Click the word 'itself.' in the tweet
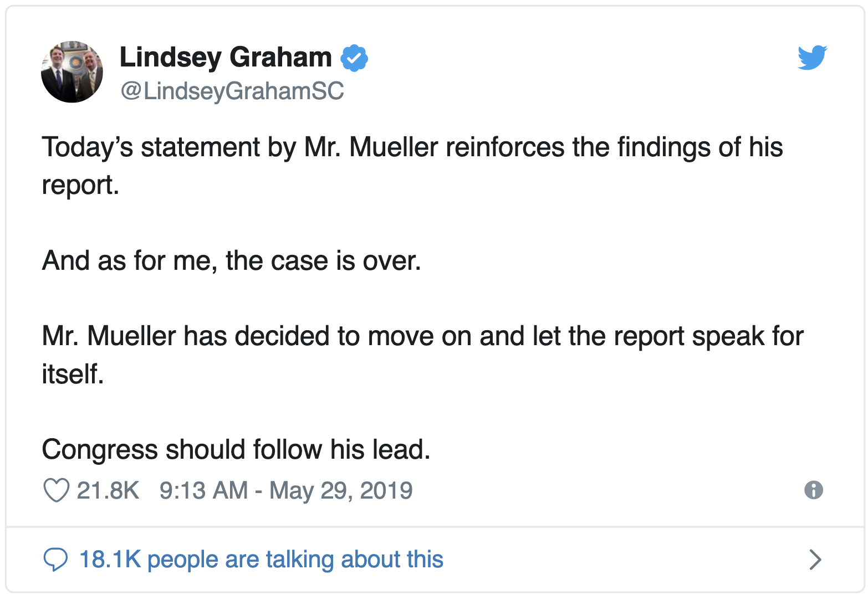This screenshot has height=595, width=868. [x=73, y=374]
